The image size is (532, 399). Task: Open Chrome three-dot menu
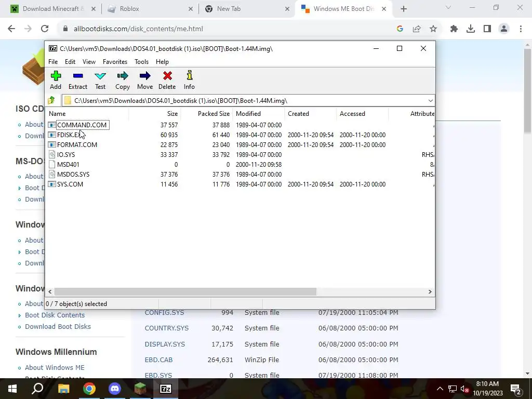pyautogui.click(x=521, y=29)
